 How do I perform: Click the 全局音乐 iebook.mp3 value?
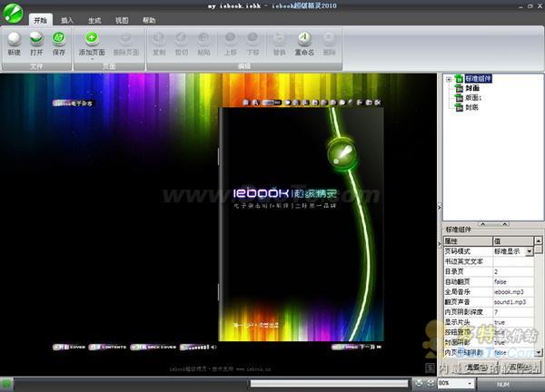pos(513,291)
